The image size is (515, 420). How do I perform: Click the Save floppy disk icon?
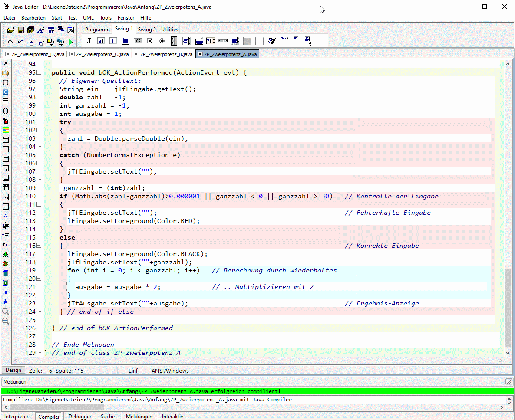pyautogui.click(x=20, y=30)
